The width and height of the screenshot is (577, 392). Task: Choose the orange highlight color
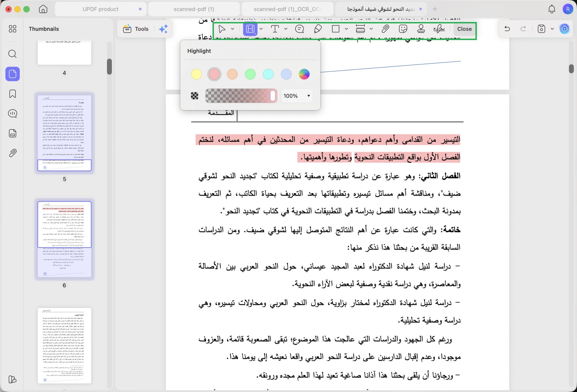click(x=232, y=74)
